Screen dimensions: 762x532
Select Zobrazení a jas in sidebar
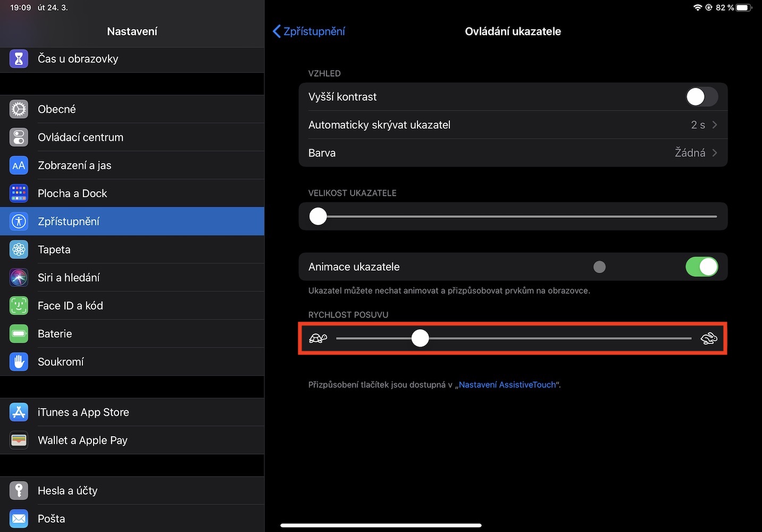[x=74, y=165]
